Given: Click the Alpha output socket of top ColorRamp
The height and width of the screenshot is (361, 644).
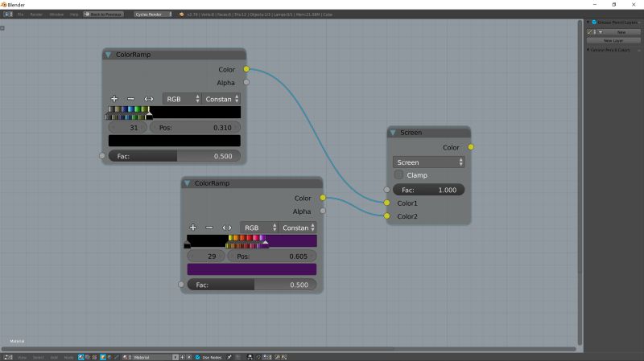Looking at the screenshot, I should pyautogui.click(x=246, y=82).
